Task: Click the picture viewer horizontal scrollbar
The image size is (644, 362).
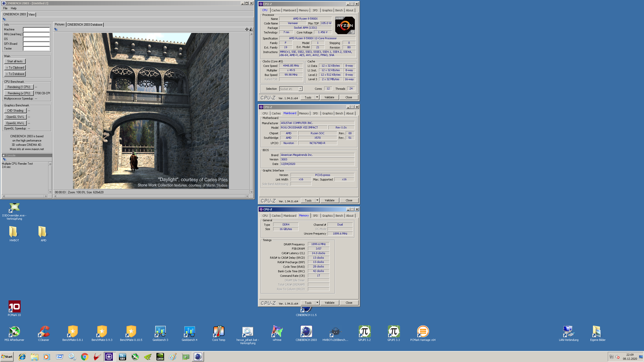Action: point(151,196)
